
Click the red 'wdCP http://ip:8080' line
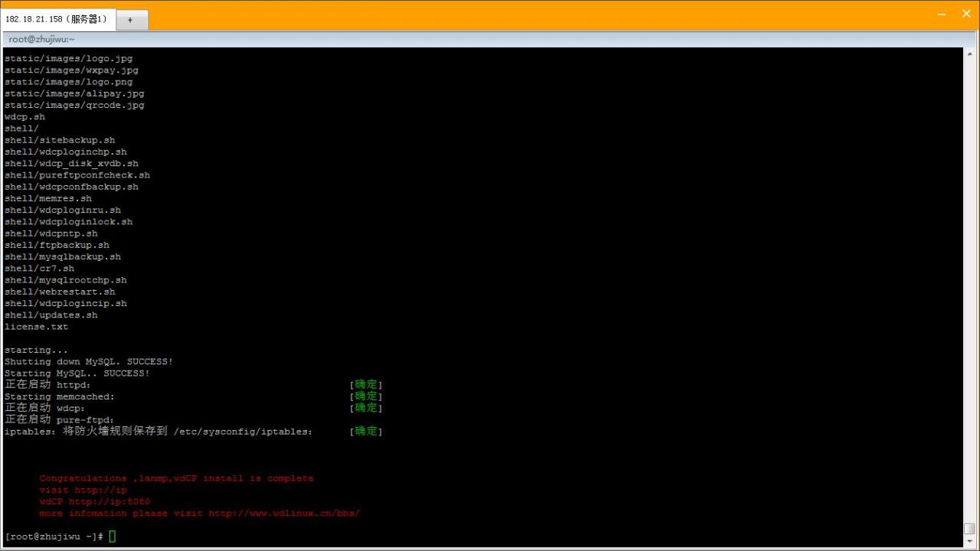(95, 502)
